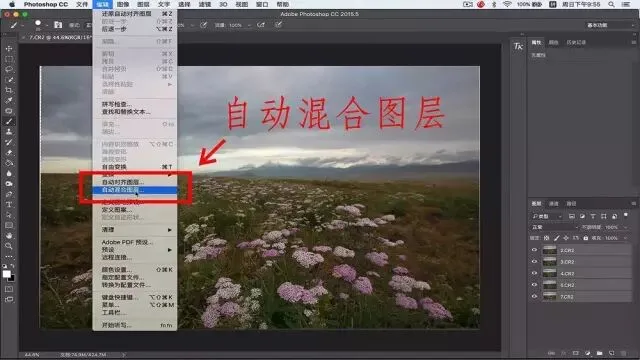The image size is (640, 360).
Task: Toggle lock image pixels brush icon
Action: [x=556, y=238]
